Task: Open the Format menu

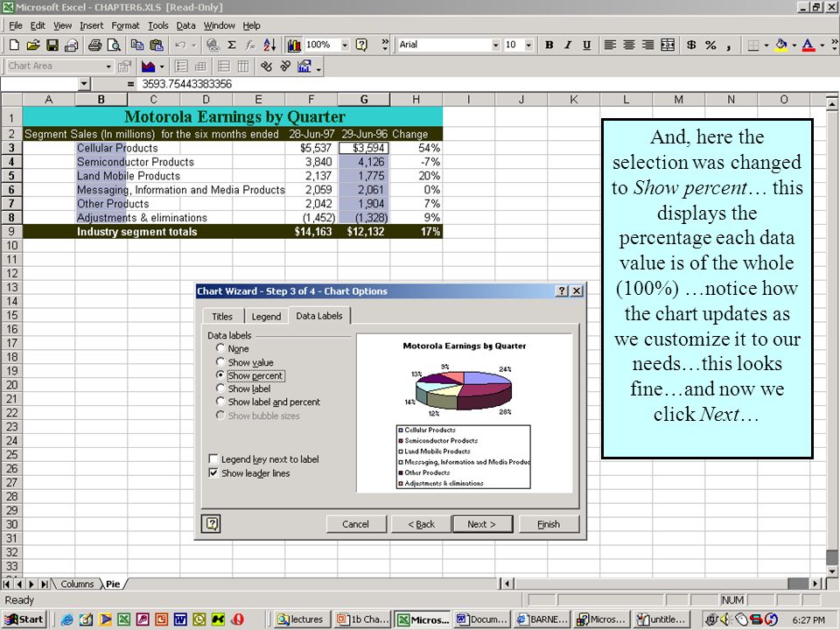Action: coord(125,25)
